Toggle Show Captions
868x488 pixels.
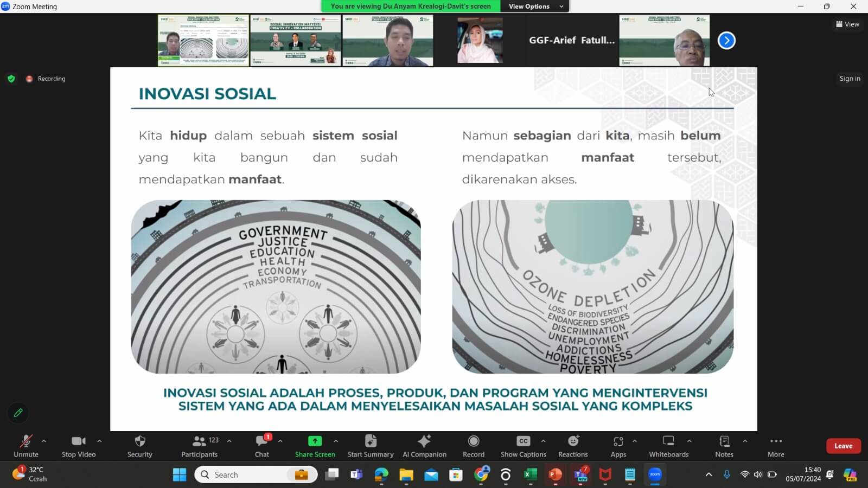click(x=523, y=446)
